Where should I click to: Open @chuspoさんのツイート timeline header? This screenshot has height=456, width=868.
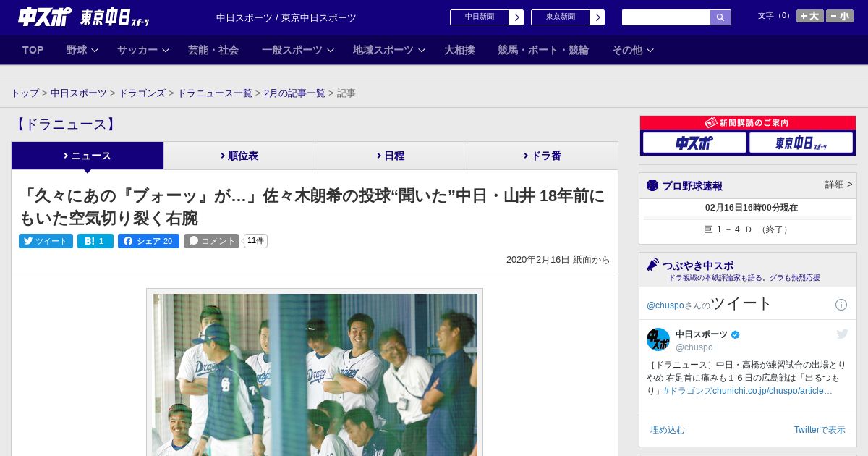tap(709, 304)
